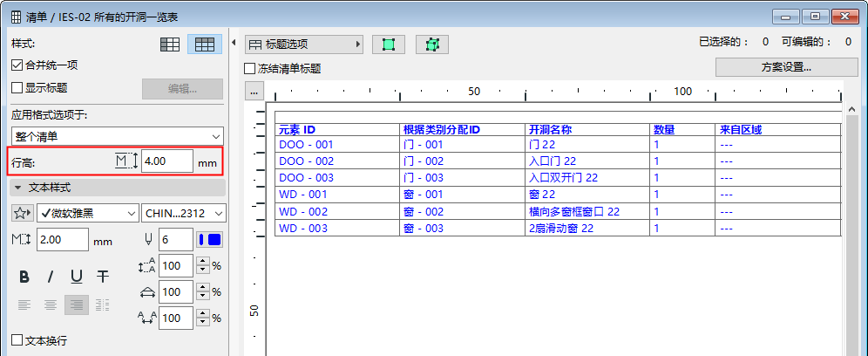Click the ellipsis button above ruler
The image size is (868, 356).
coord(254,92)
